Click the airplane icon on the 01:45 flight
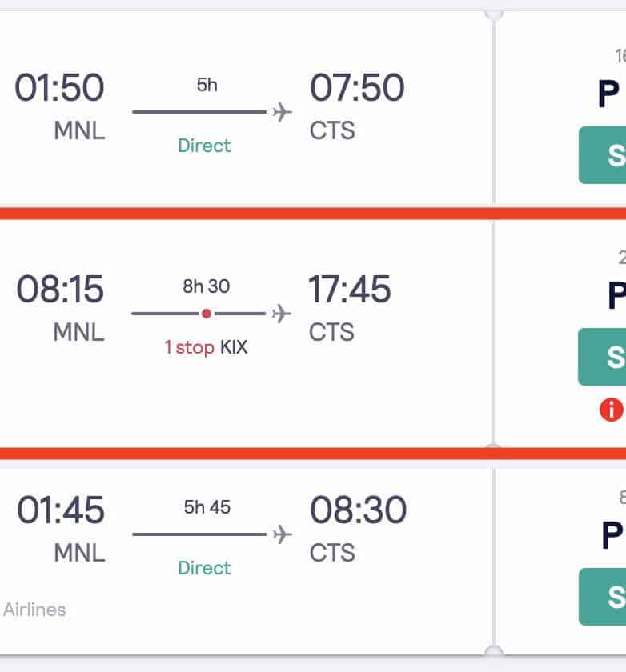Screen dimensions: 626x672 click(281, 534)
